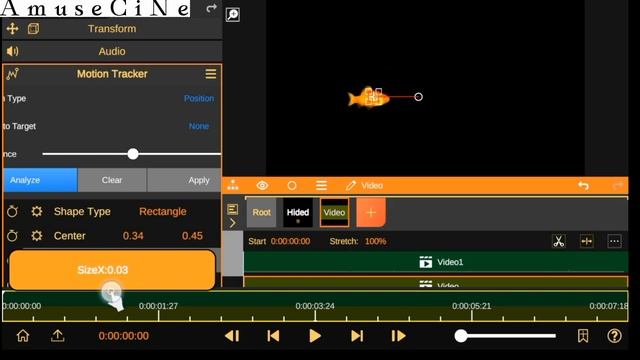This screenshot has height=360, width=640.
Task: Click the Motion Tracker graph icon
Action: (12, 74)
